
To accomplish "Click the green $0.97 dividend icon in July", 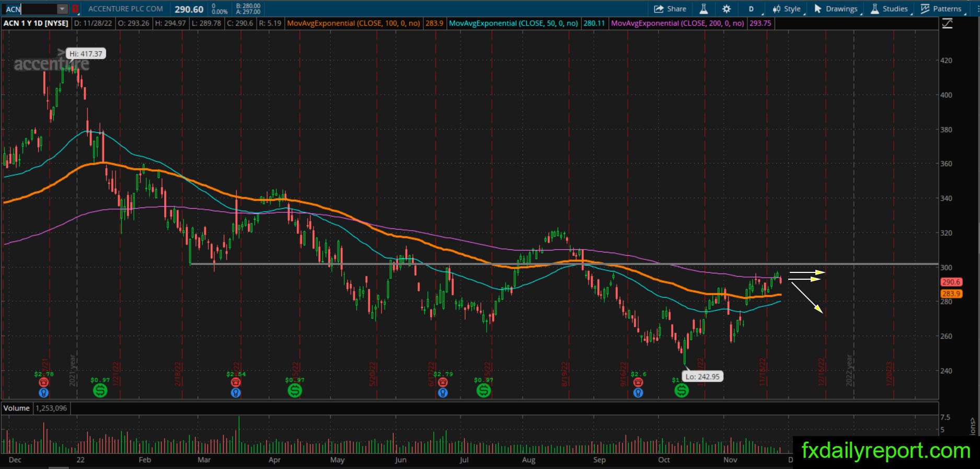I will [483, 390].
